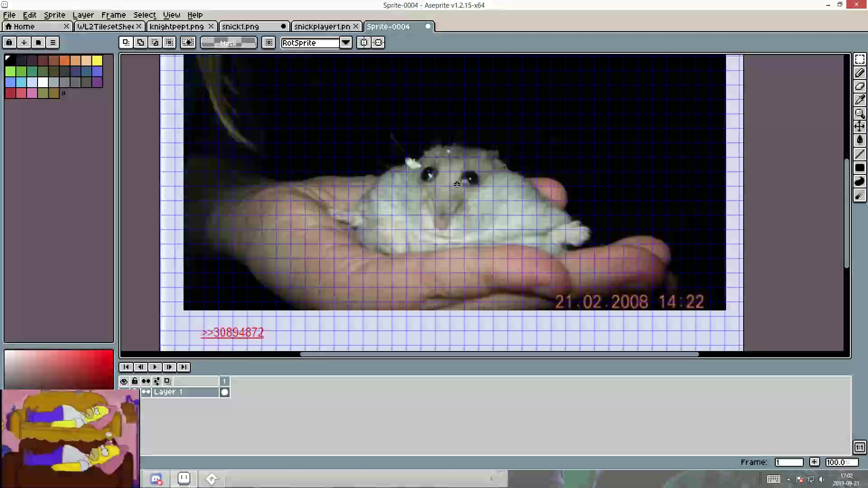868x488 pixels.
Task: Open the Edit menu
Action: [29, 15]
